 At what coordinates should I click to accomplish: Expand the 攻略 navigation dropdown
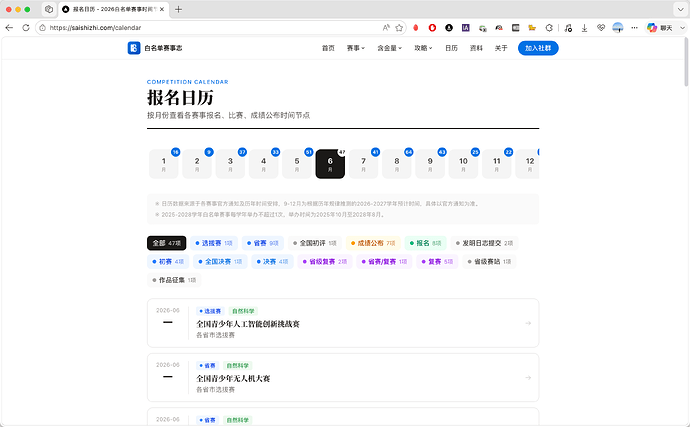pyautogui.click(x=423, y=48)
